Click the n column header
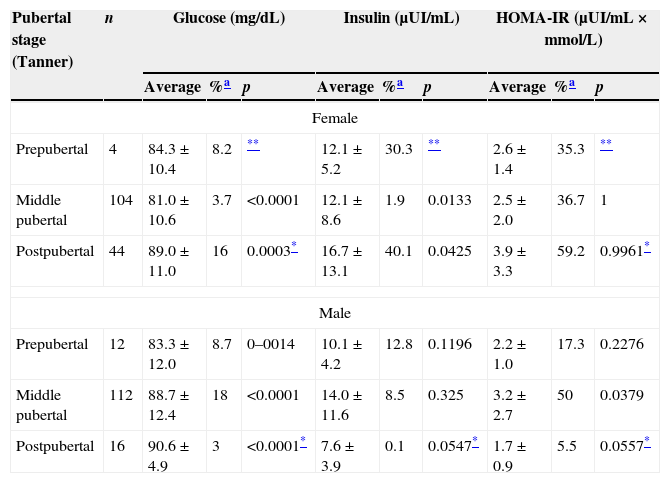The height and width of the screenshot is (483, 670). tap(108, 19)
